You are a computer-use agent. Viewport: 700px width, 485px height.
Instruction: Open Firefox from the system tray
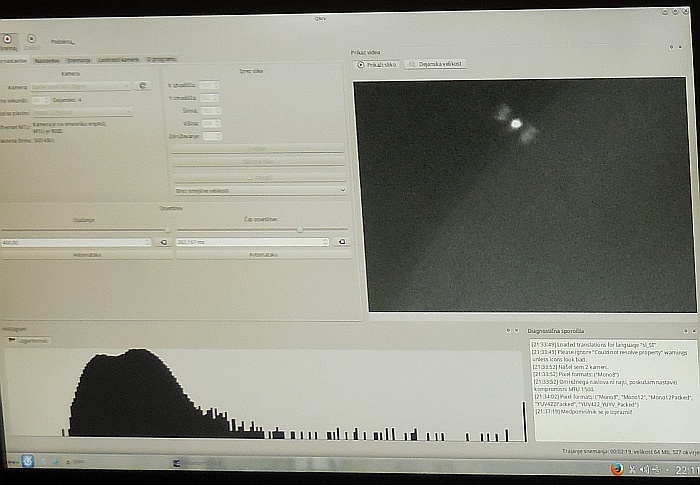pyautogui.click(x=615, y=469)
